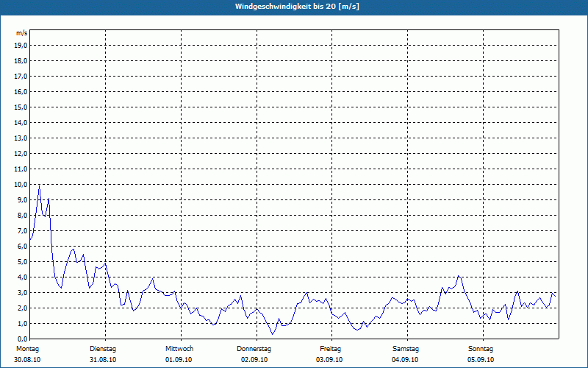
Task: Select the 14,0 y-axis label
Action: pos(21,122)
